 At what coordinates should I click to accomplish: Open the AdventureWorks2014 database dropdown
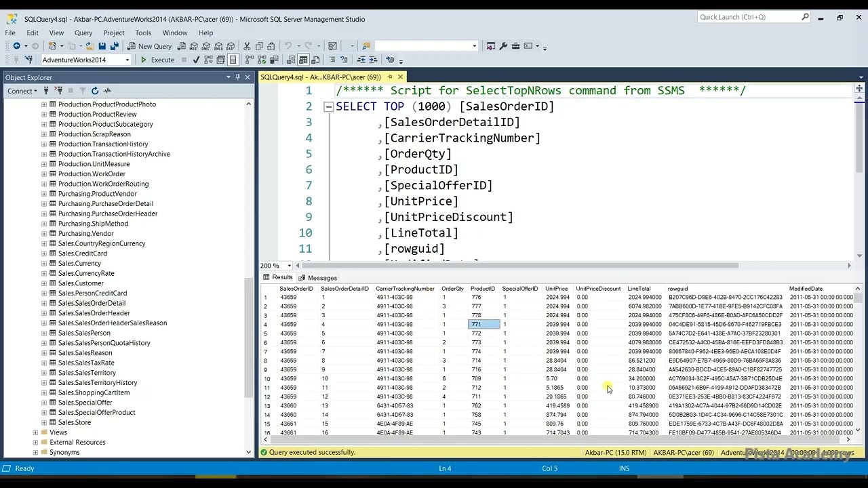pos(127,60)
